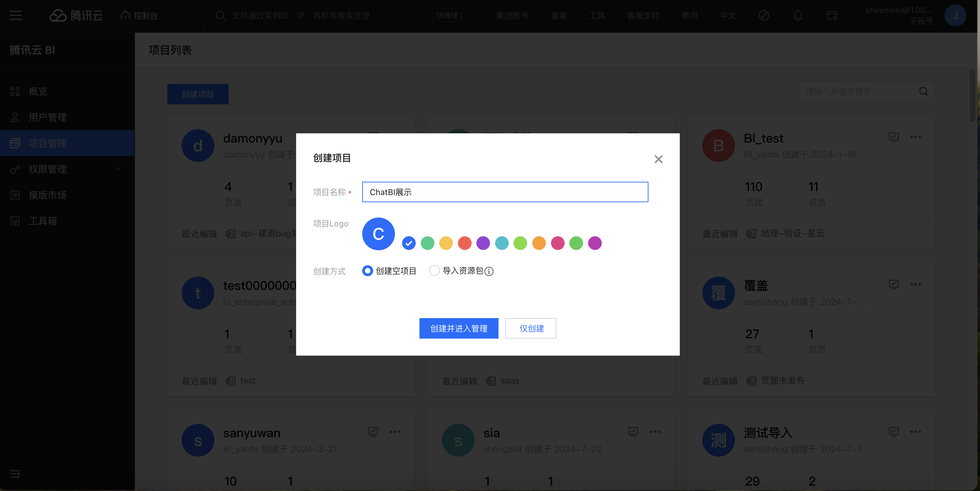The height and width of the screenshot is (491, 980).
Task: Open the 中文 language dropdown
Action: pyautogui.click(x=728, y=16)
